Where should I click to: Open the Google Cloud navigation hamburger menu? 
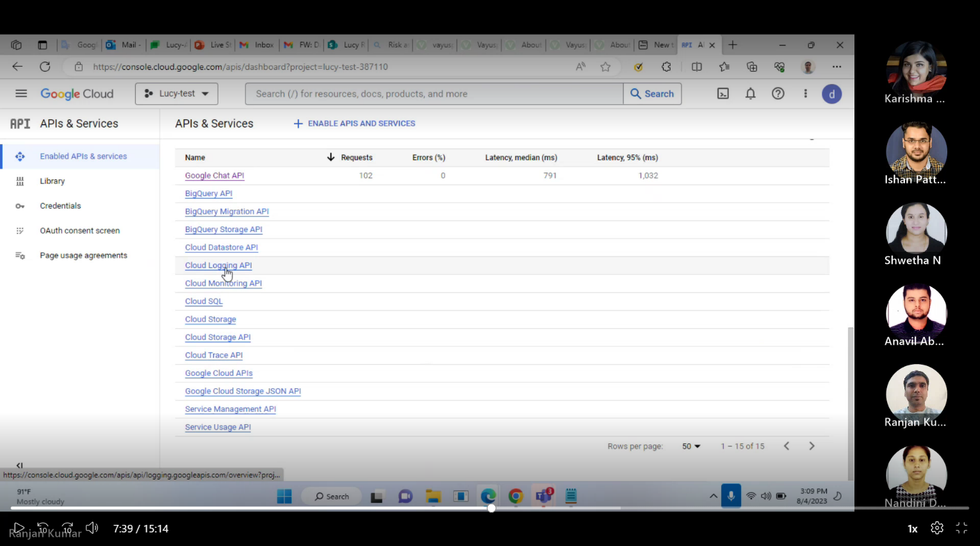pos(21,94)
